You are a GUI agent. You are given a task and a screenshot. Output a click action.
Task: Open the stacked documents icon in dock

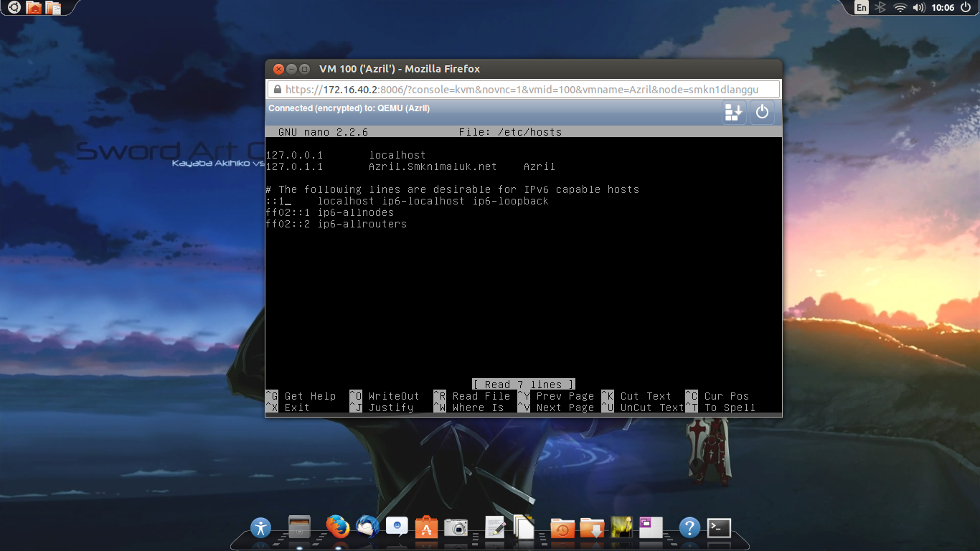524,527
